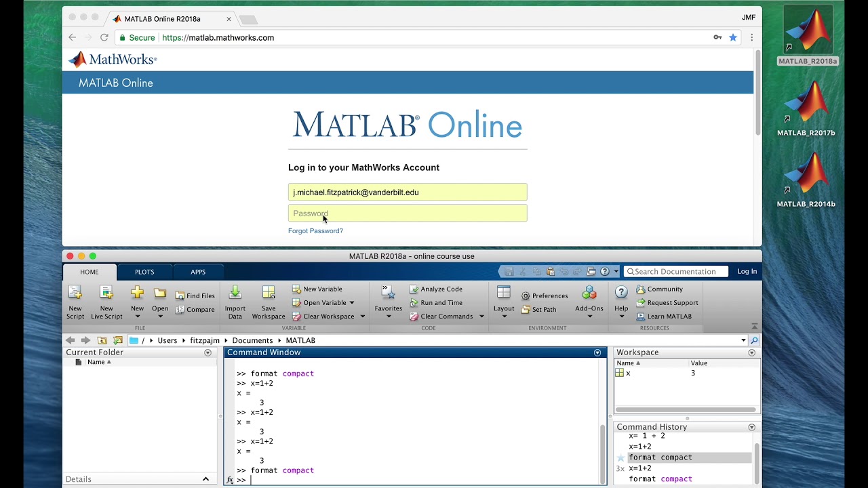
Task: Click the Search Documentation box
Action: click(675, 271)
